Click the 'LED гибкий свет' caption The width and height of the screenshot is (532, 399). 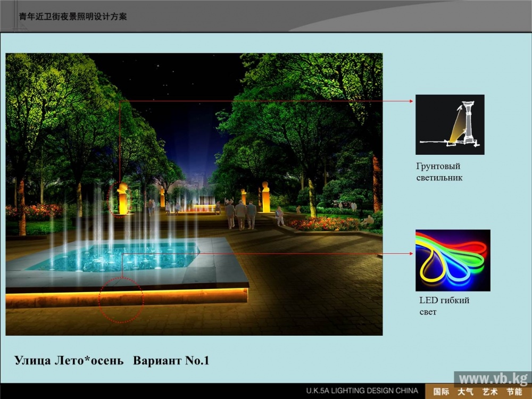pos(444,306)
